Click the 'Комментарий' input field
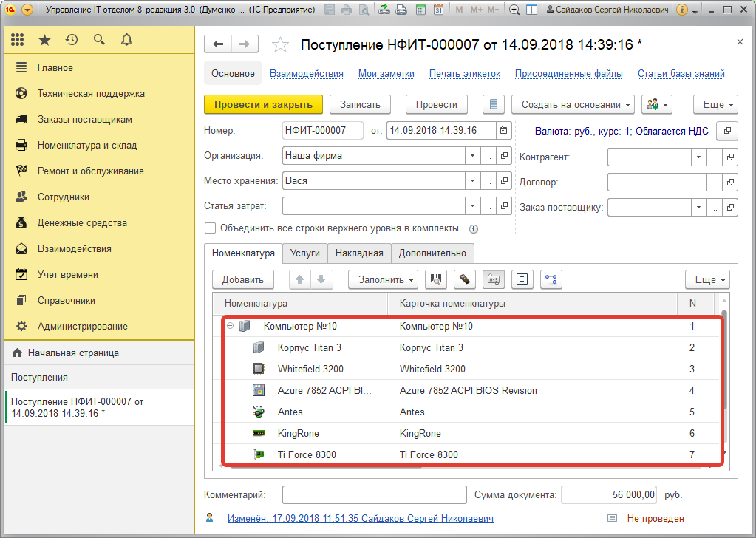The width and height of the screenshot is (756, 538). coord(375,494)
